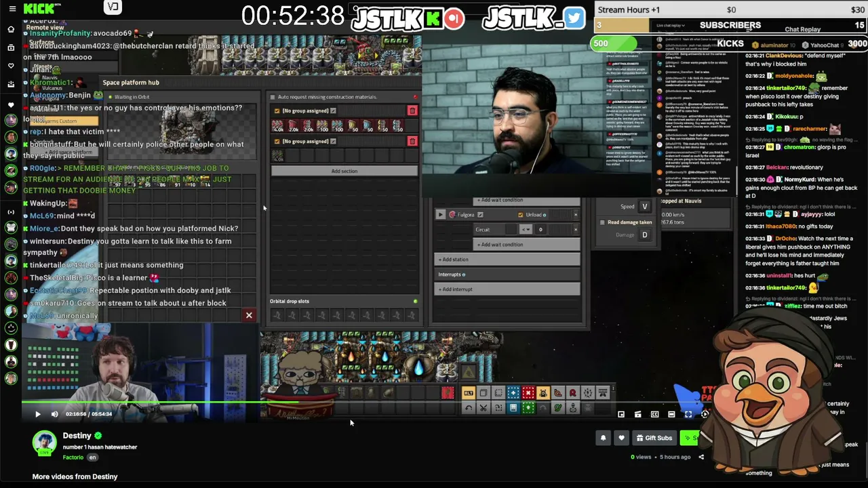Enable the Read damage taken checkbox
The image size is (868, 488).
602,222
